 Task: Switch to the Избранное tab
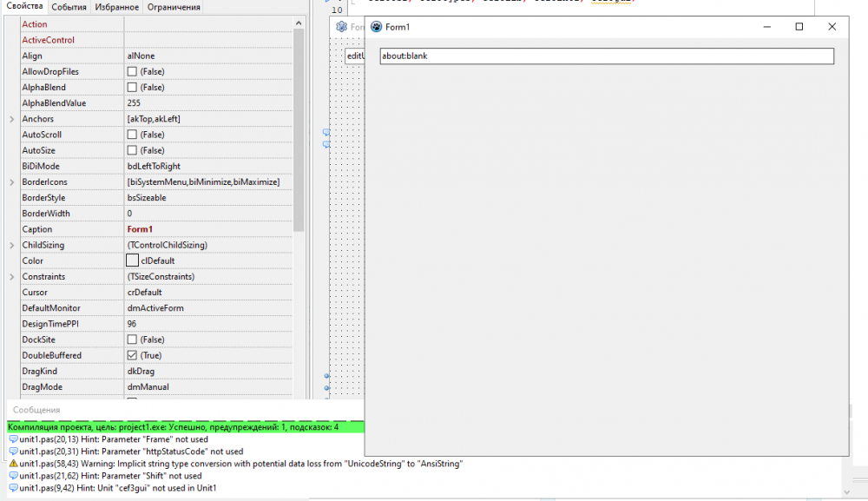[x=117, y=7]
